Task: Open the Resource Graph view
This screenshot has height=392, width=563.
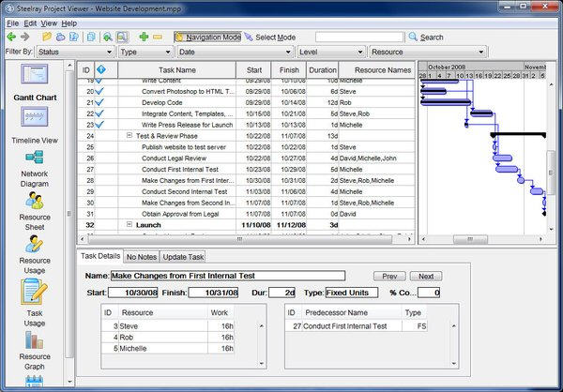Action: pyautogui.click(x=35, y=339)
